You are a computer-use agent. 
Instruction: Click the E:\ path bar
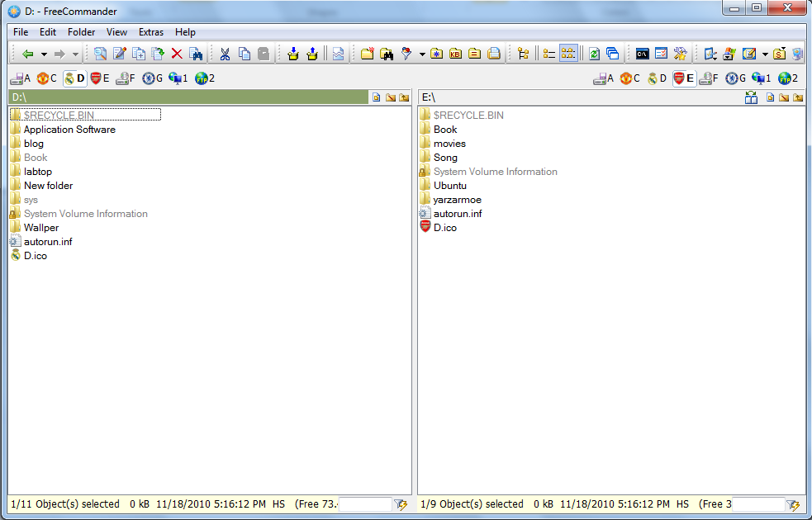pyautogui.click(x=579, y=97)
